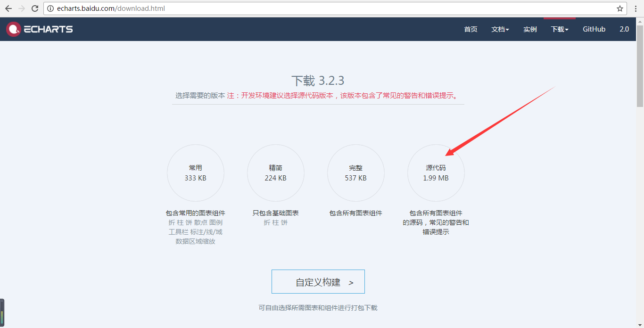The image size is (644, 328).
Task: Go to 首页 in navigation bar
Action: (x=471, y=29)
